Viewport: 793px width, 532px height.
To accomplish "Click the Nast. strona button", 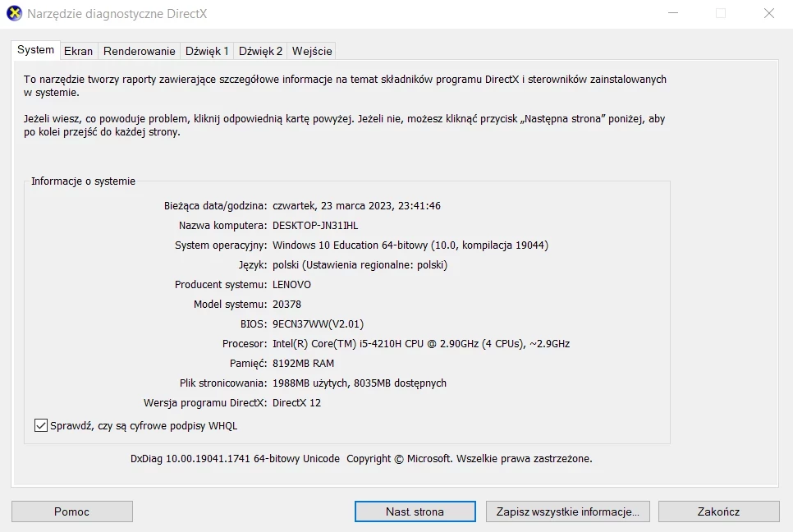I will [415, 511].
